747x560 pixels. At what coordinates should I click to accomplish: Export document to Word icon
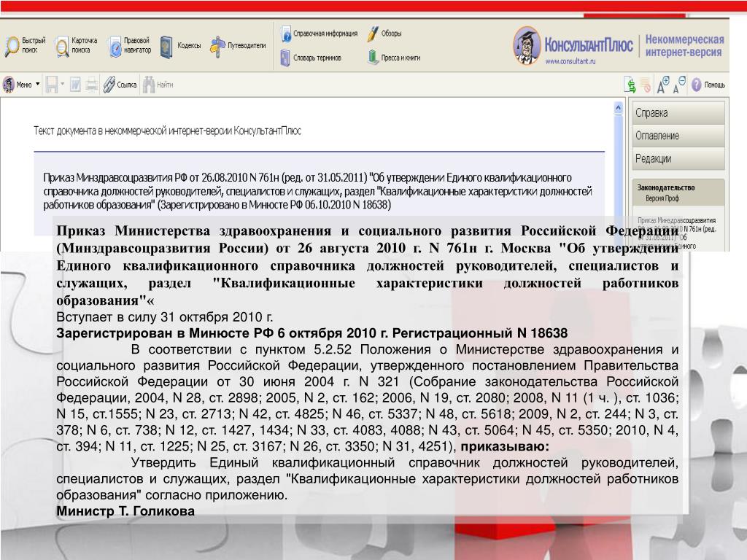(75, 85)
